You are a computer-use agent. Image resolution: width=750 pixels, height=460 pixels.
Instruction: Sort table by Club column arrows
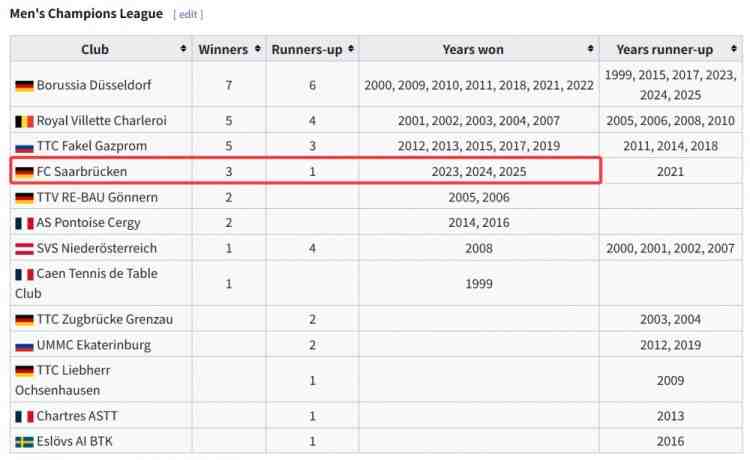pos(183,49)
